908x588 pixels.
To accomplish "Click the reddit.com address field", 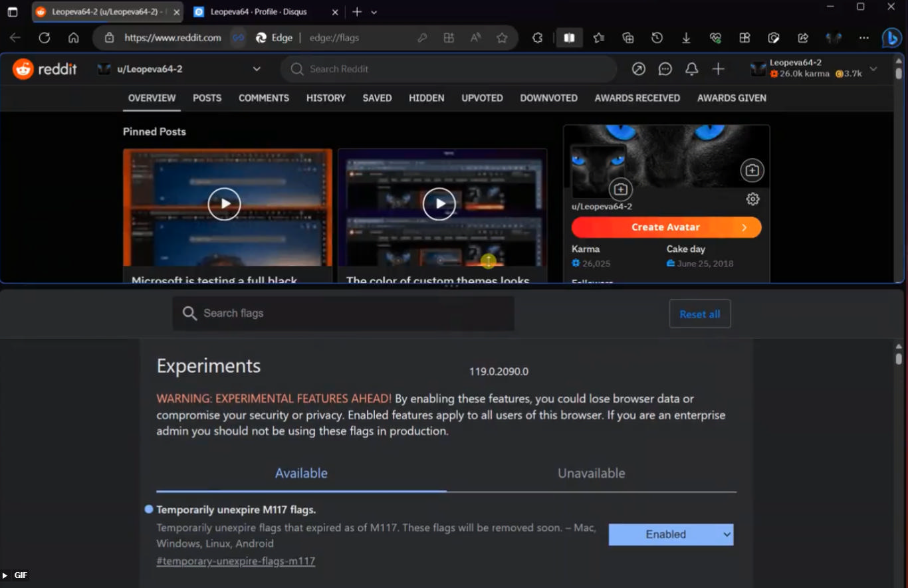I will point(173,38).
